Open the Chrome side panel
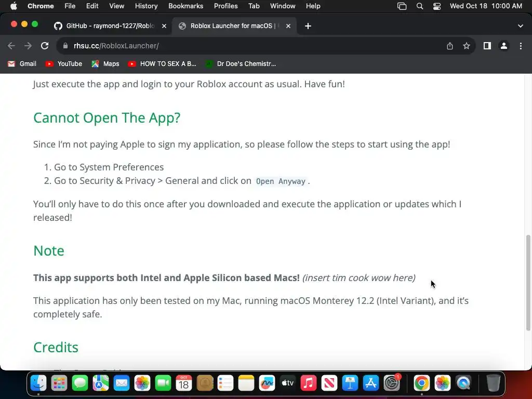Screen dimensions: 532x399 tap(487, 46)
